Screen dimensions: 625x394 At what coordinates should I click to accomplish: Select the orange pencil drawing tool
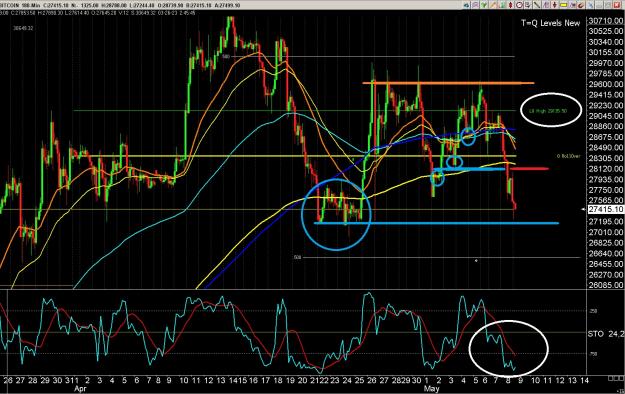click(x=493, y=5)
